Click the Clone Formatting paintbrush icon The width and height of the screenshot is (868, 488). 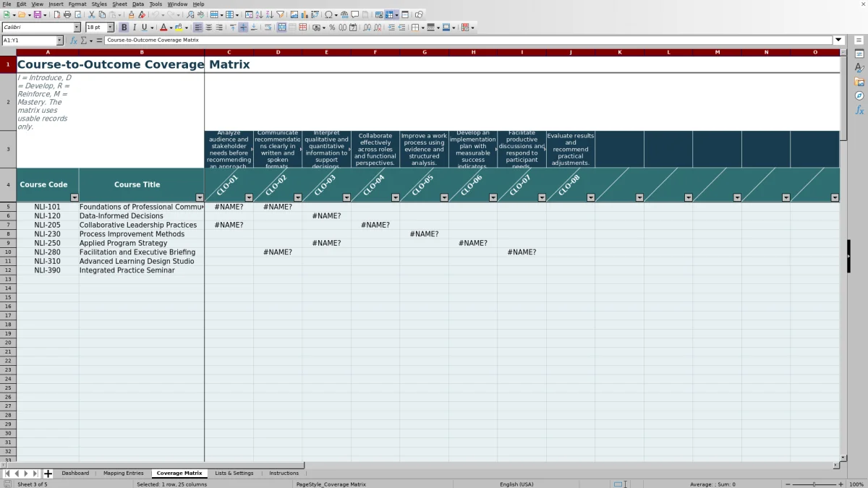(131, 14)
